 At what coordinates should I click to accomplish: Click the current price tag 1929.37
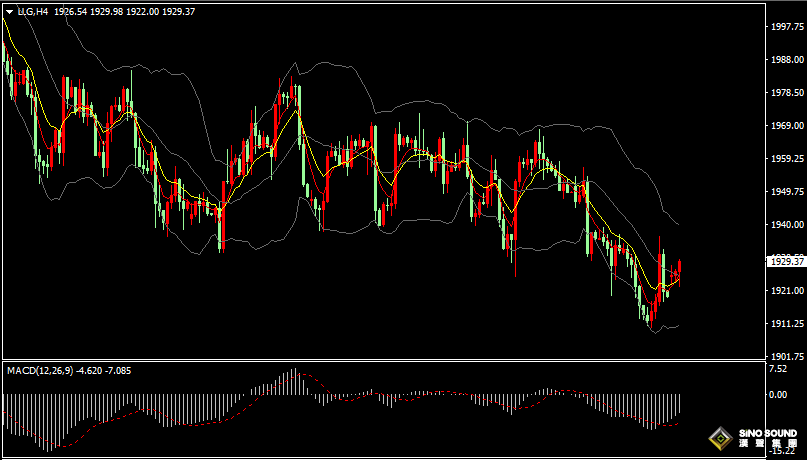[x=786, y=261]
